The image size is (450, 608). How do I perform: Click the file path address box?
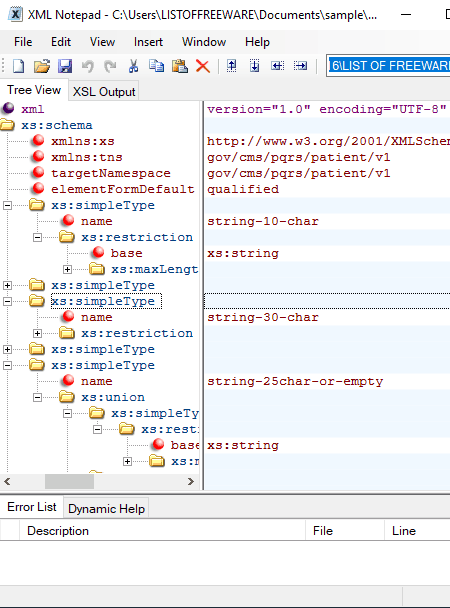tap(388, 66)
